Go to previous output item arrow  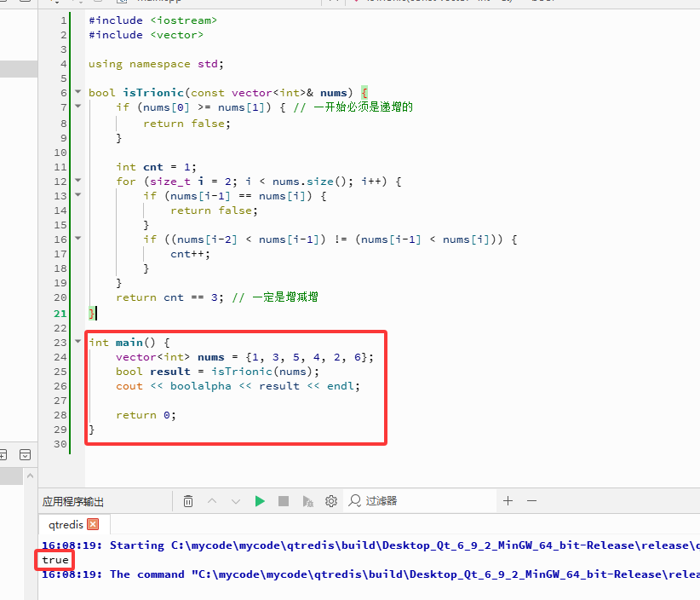pos(212,501)
